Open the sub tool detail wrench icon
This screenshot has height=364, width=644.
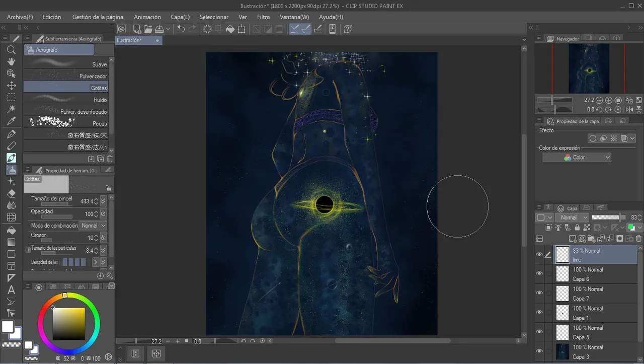pyautogui.click(x=110, y=276)
